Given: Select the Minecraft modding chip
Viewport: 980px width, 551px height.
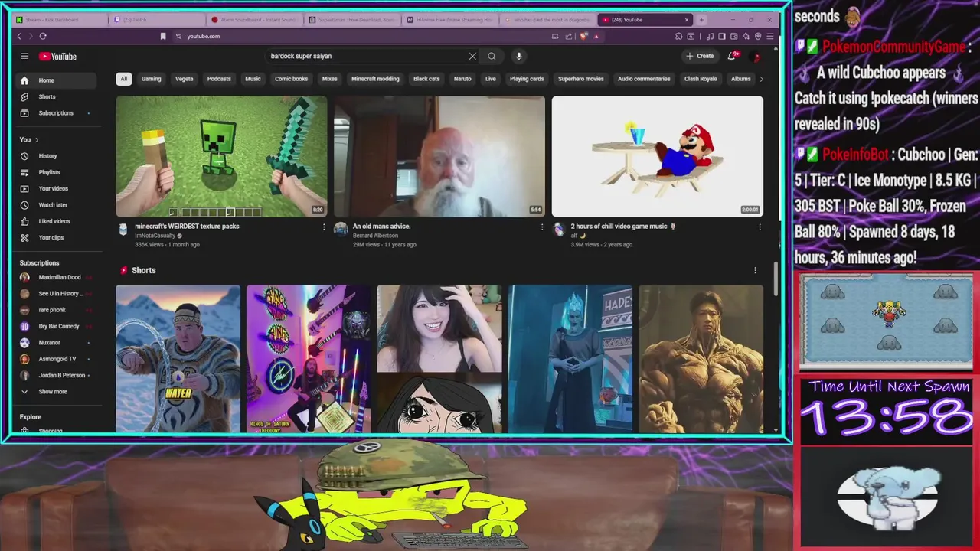Looking at the screenshot, I should [375, 79].
